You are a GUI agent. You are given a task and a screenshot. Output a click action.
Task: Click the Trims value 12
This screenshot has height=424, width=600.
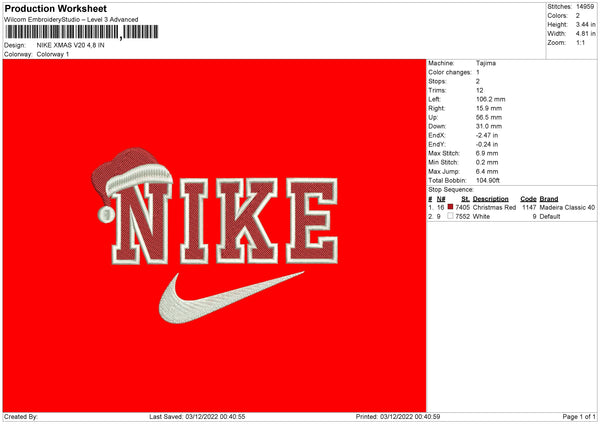479,90
